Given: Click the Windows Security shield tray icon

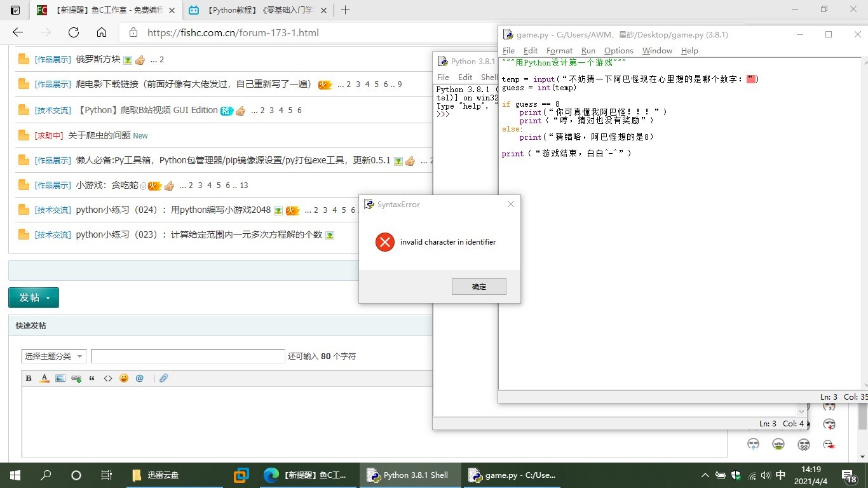Looking at the screenshot, I should [x=736, y=475].
